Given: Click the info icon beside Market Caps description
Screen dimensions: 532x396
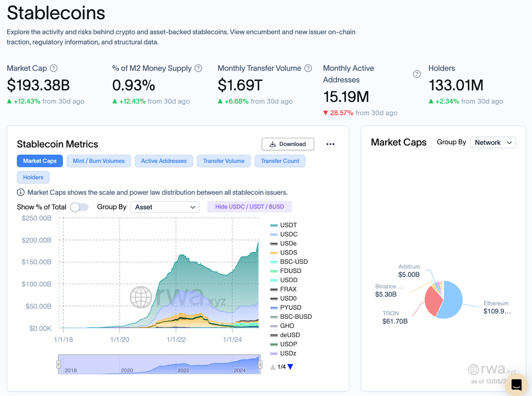Looking at the screenshot, I should coord(21,192).
